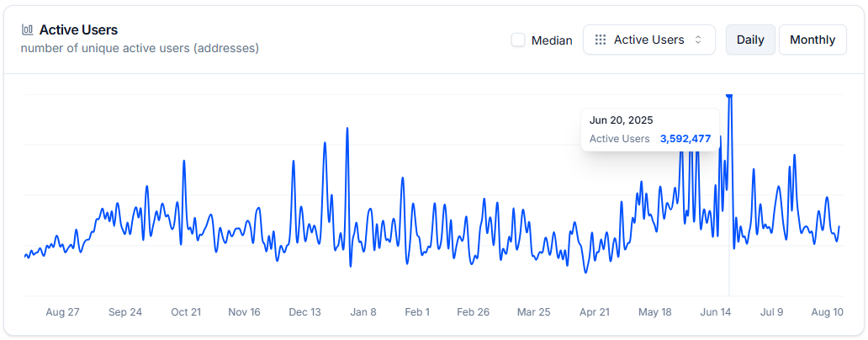868x340 pixels.
Task: Click the grid dots icon in metric selector
Action: coord(600,40)
